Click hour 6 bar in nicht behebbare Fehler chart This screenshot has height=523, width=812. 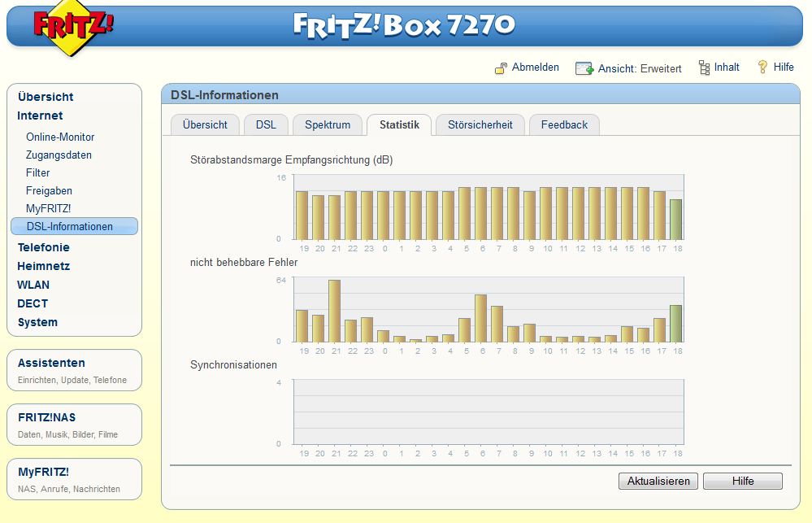click(480, 318)
